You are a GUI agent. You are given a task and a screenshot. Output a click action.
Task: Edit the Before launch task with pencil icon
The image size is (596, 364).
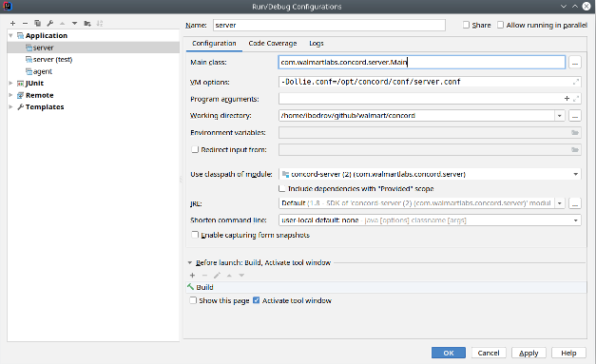click(217, 276)
